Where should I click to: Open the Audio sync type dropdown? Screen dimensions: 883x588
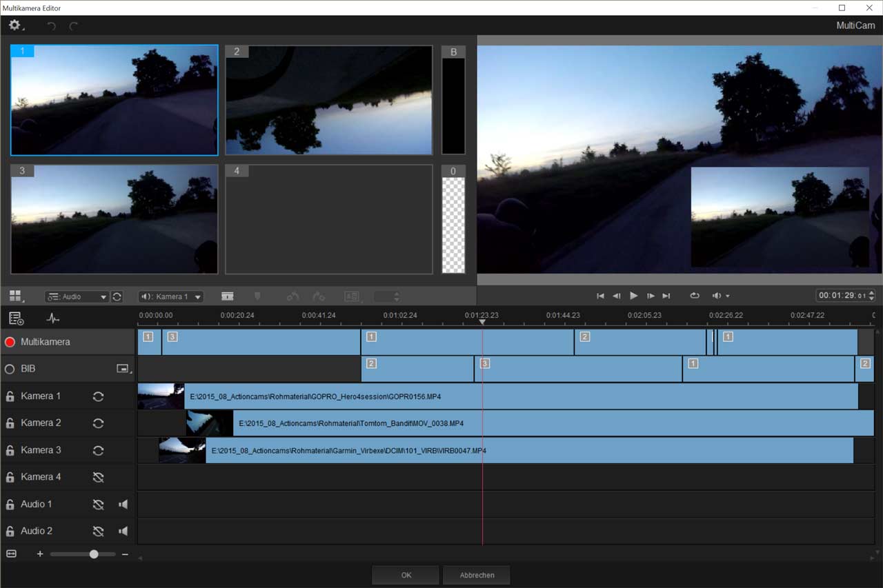tap(77, 296)
